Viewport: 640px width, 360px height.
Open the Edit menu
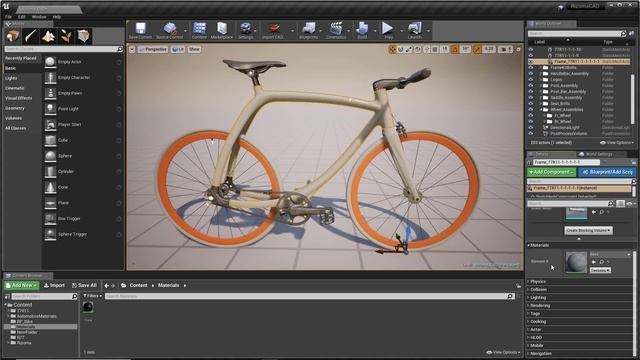pos(22,17)
